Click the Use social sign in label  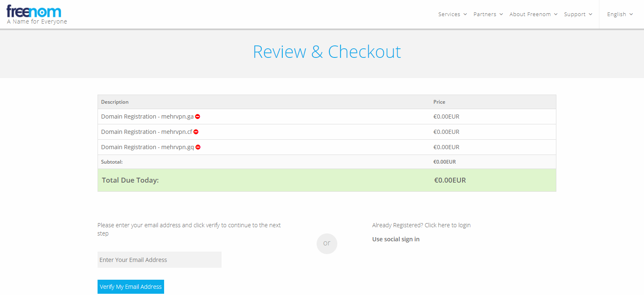point(396,239)
